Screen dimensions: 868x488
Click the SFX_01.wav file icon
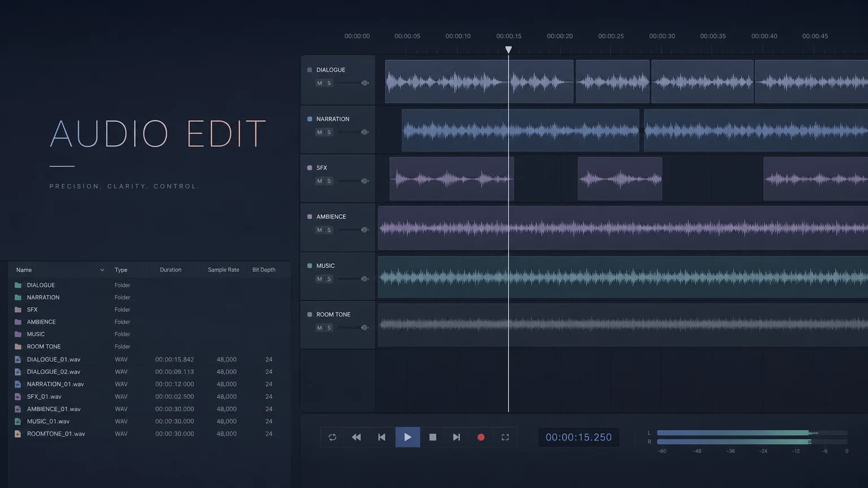point(18,396)
